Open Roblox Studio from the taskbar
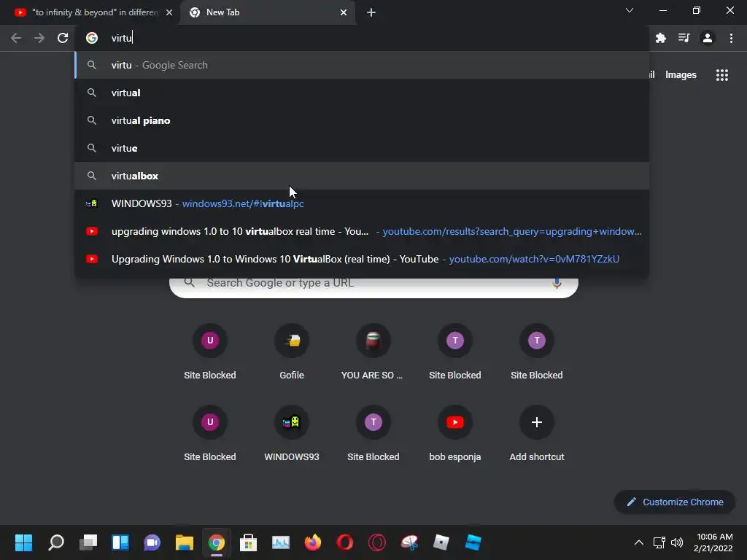 [473, 542]
